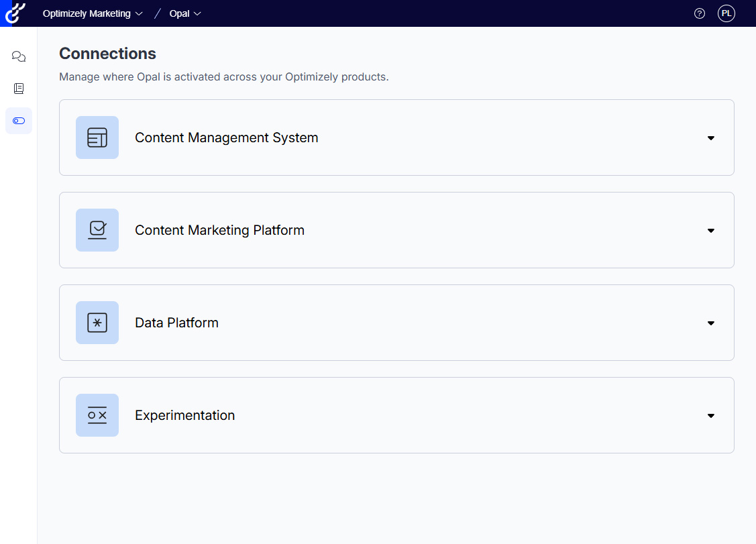Image resolution: width=756 pixels, height=544 pixels.
Task: Expand the Content Management System arrow
Action: tap(710, 138)
